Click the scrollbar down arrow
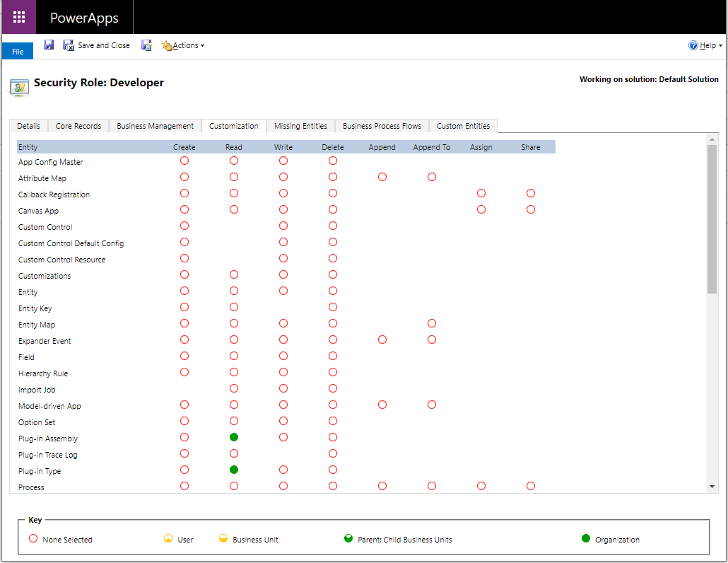This screenshot has width=728, height=563. (712, 487)
